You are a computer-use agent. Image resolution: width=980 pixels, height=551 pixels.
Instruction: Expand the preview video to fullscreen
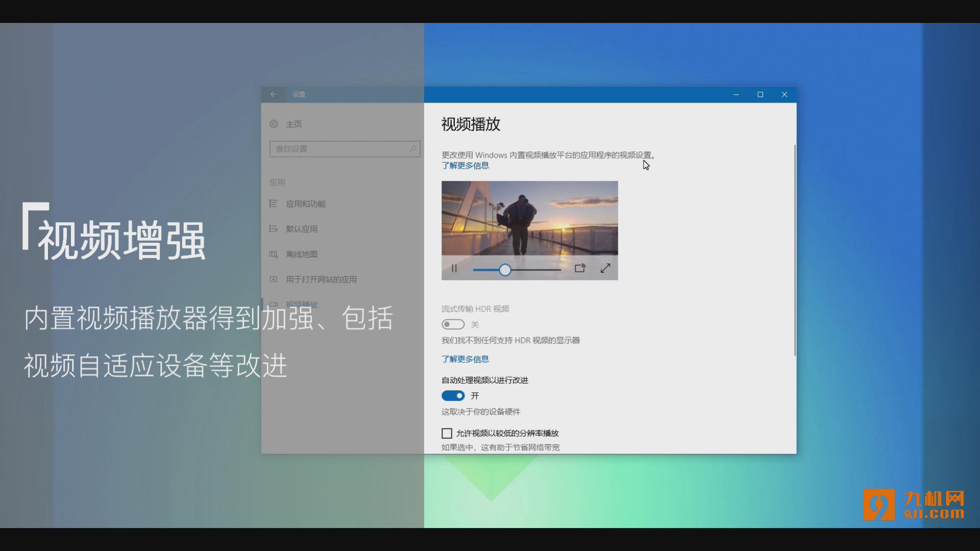pos(605,268)
